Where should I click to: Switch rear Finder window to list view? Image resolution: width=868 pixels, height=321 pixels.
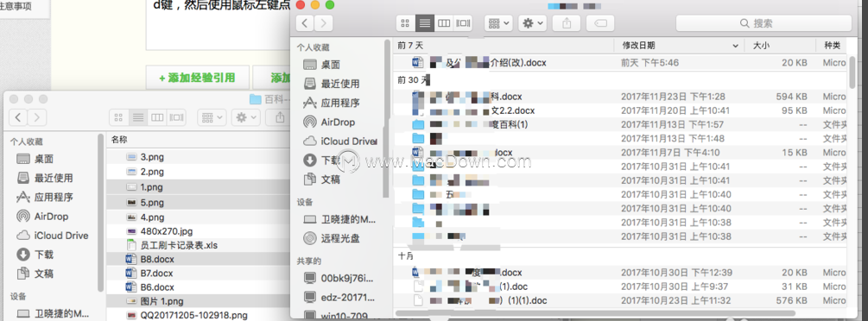pos(138,117)
